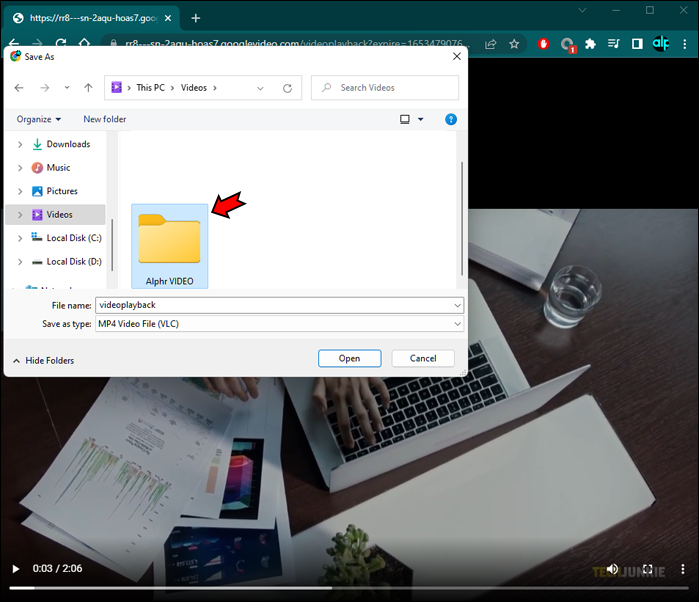Expand the Videos tree node
Viewport: 699px width, 602px height.
(20, 215)
